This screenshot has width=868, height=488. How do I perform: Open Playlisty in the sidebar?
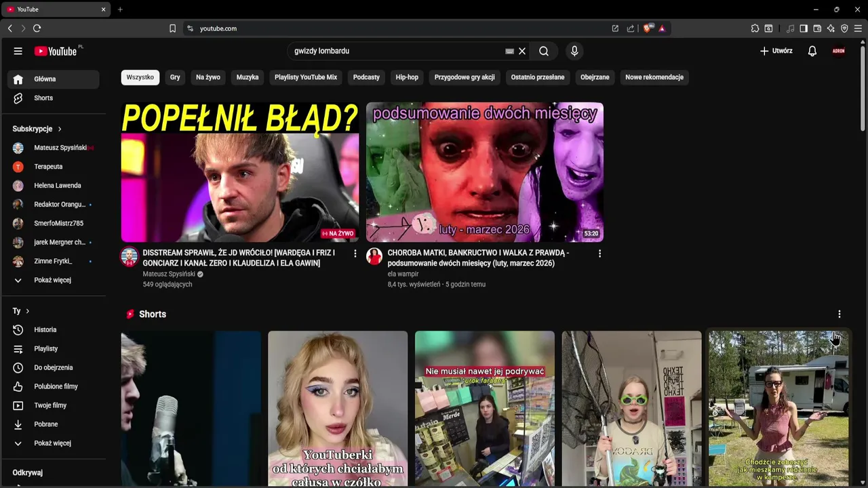pos(54,349)
